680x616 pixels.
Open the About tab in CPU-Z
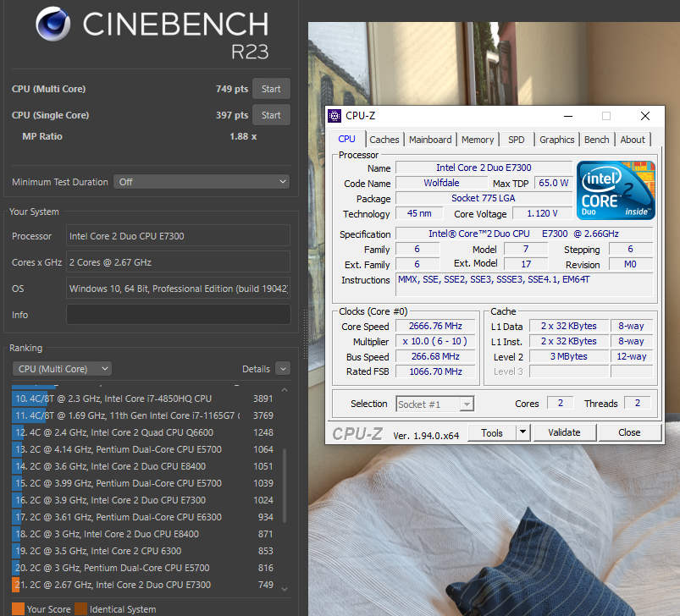click(633, 140)
